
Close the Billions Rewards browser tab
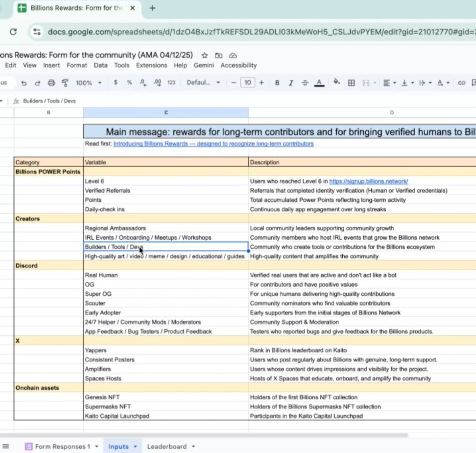pyautogui.click(x=132, y=8)
